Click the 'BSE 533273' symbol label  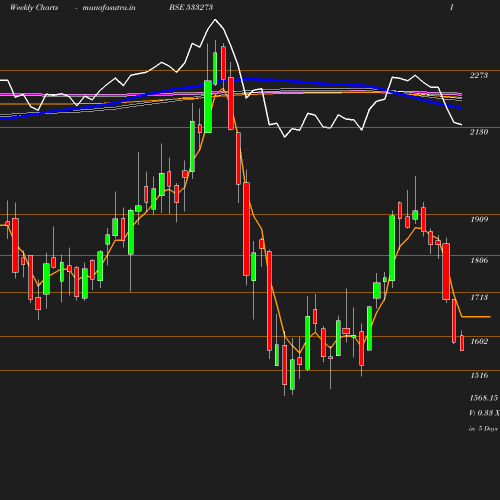click(191, 7)
